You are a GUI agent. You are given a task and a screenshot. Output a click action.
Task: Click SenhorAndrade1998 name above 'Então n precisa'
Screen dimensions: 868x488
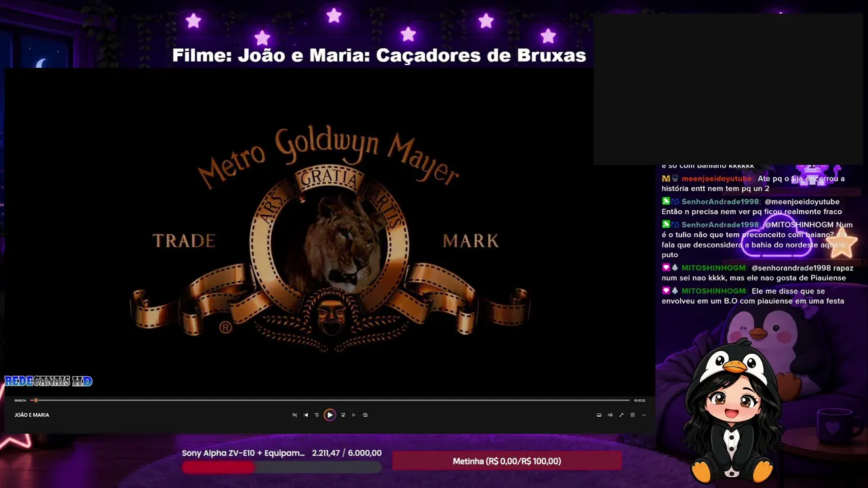pyautogui.click(x=720, y=202)
